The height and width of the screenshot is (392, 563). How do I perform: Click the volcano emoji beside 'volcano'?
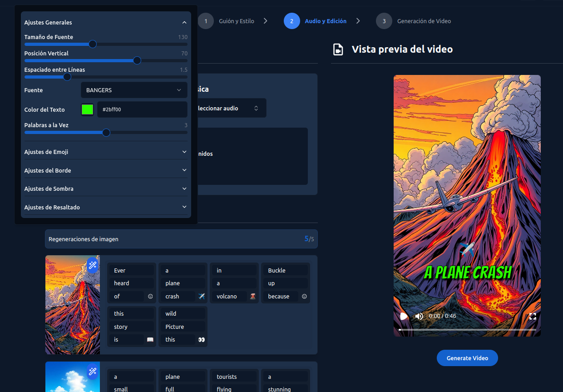click(x=253, y=297)
